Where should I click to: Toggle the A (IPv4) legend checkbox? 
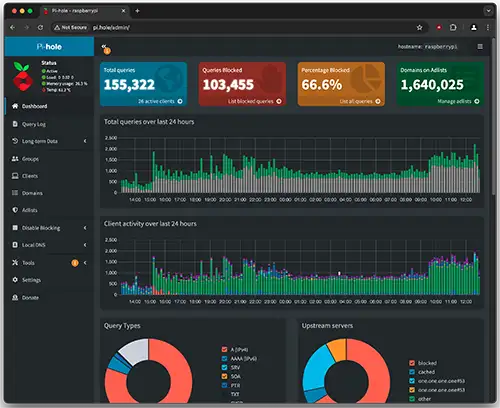tap(224, 349)
